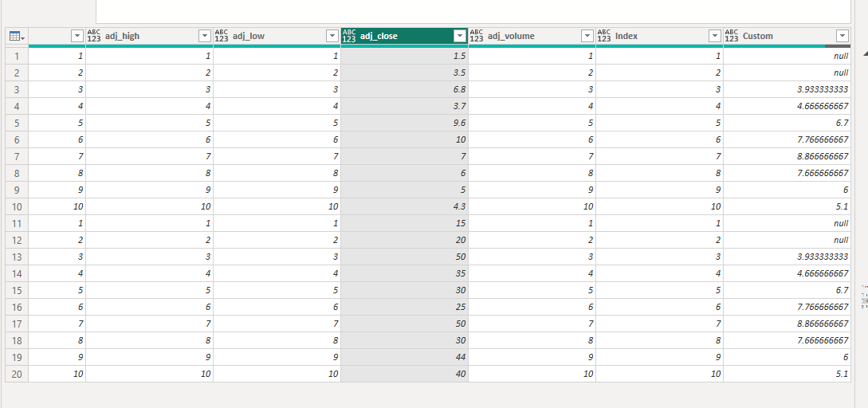This screenshot has width=868, height=408.
Task: Open the adj_high column filter dropdown
Action: 204,36
